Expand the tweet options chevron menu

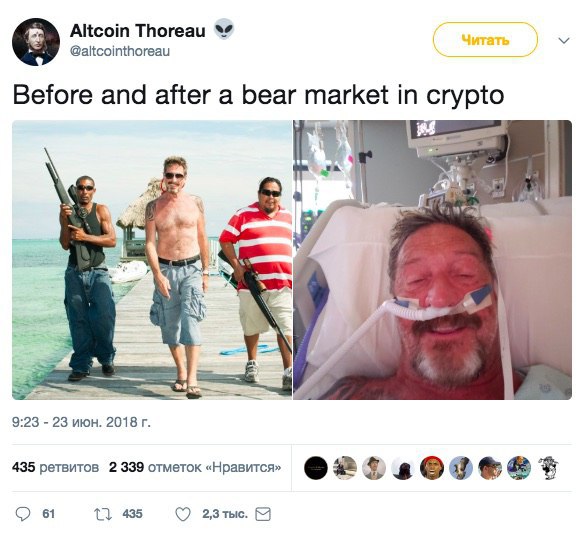[x=564, y=40]
